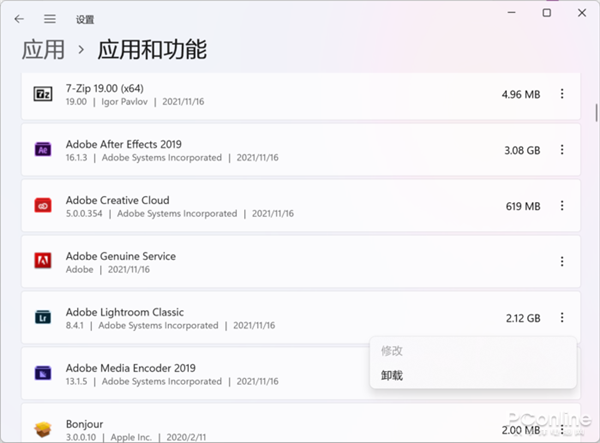
Task: Open the hamburger navigation menu
Action: (x=50, y=19)
